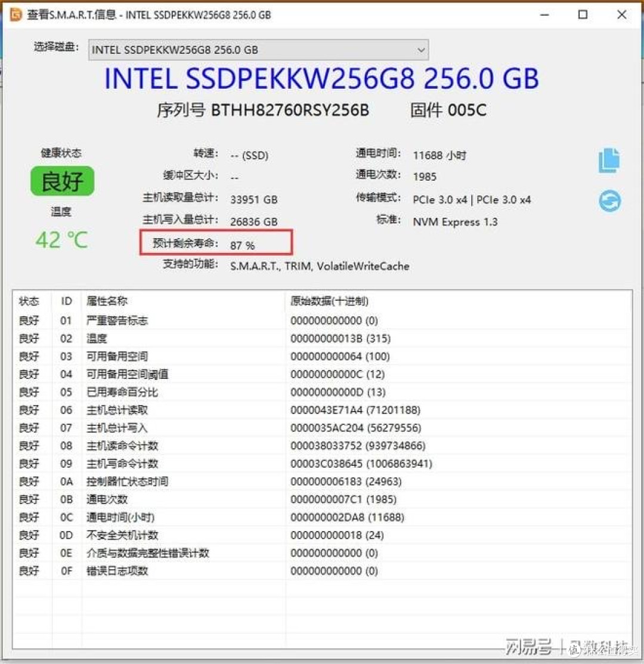Select the 不安全关机计数 row
This screenshot has width=644, height=664.
(x=323, y=535)
